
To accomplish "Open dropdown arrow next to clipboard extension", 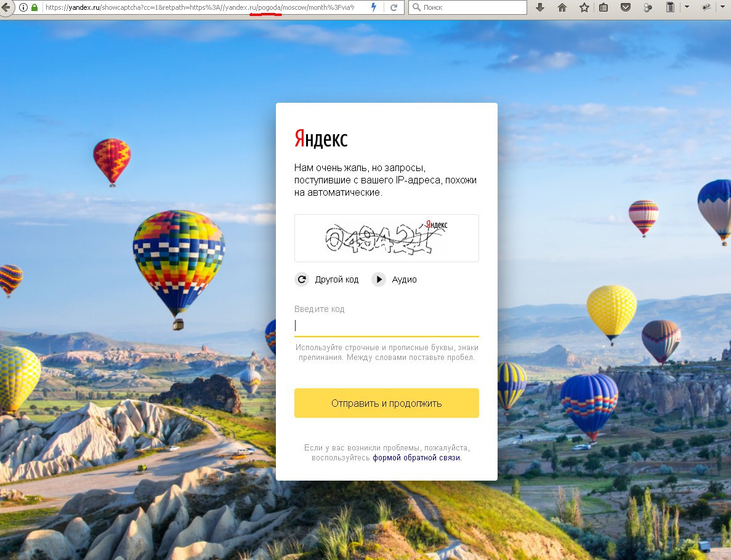I will pyautogui.click(x=687, y=7).
